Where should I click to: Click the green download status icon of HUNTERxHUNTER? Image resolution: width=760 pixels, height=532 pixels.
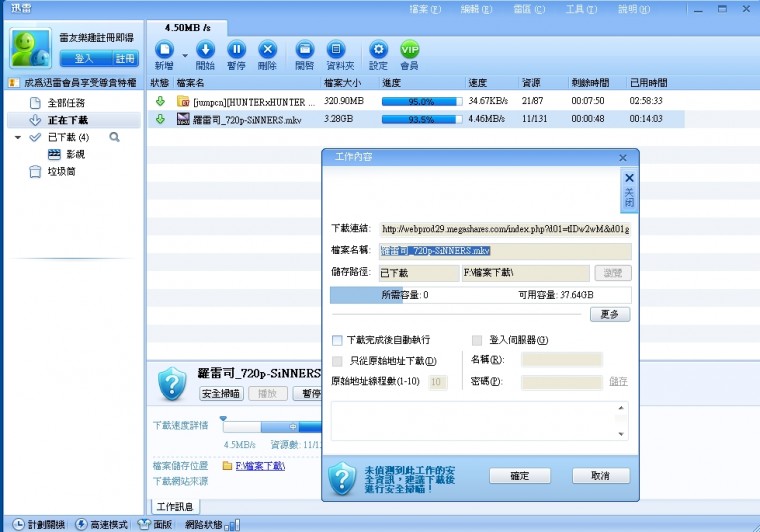click(160, 101)
